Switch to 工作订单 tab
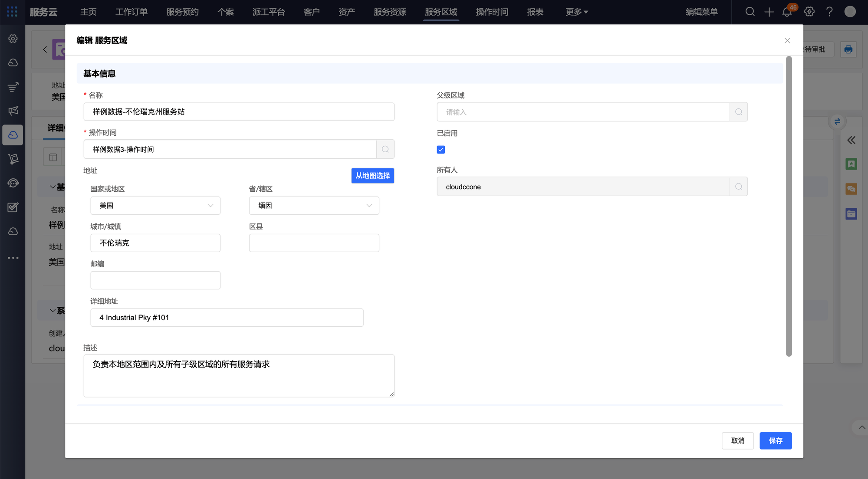The image size is (868, 479). tap(132, 12)
